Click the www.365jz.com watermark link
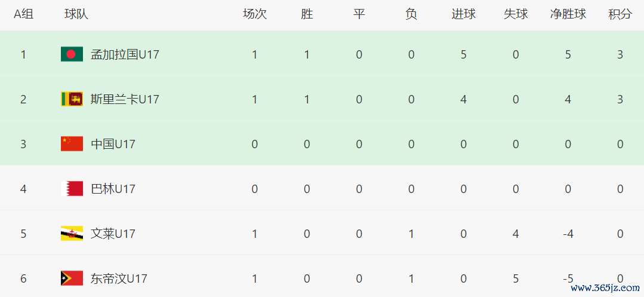 pyautogui.click(x=605, y=287)
